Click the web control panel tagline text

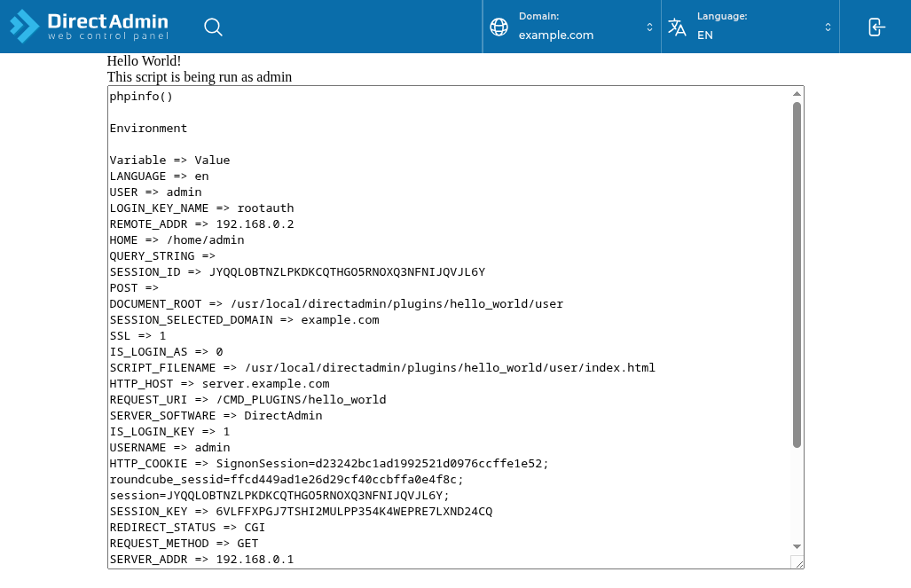pos(110,36)
